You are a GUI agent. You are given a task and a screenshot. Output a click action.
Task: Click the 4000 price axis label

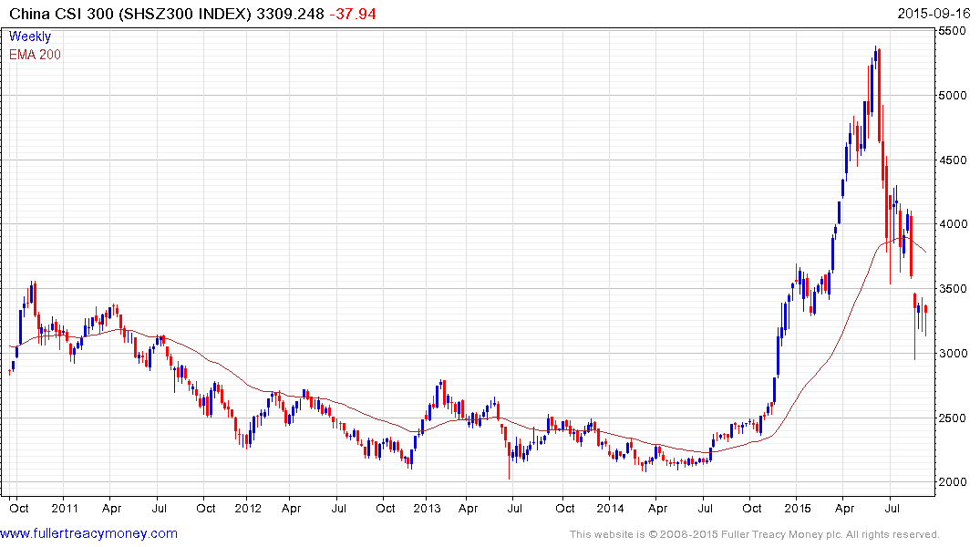click(953, 223)
